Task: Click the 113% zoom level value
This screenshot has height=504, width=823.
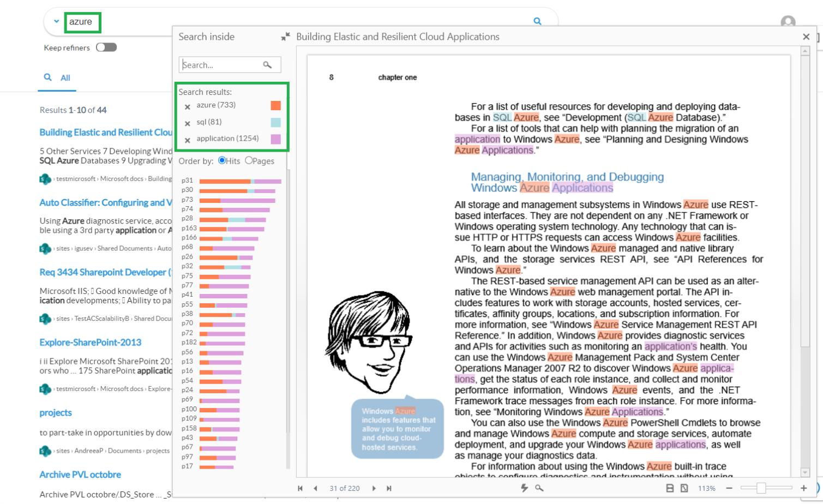Action: click(x=707, y=488)
